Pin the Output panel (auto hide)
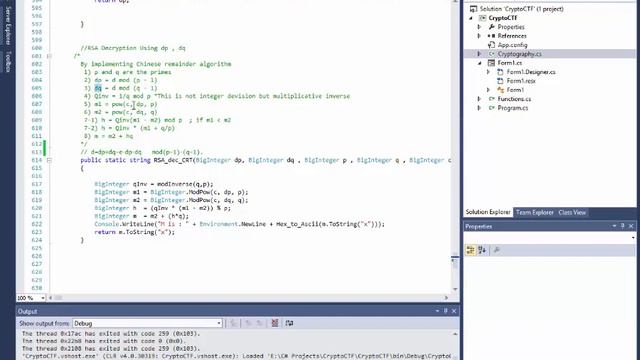The width and height of the screenshot is (640, 360). click(446, 311)
